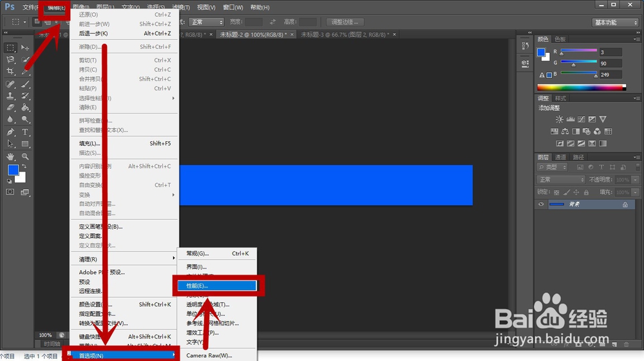Switch to the 未标题-2 document tab
This screenshot has height=361, width=644.
click(x=252, y=35)
